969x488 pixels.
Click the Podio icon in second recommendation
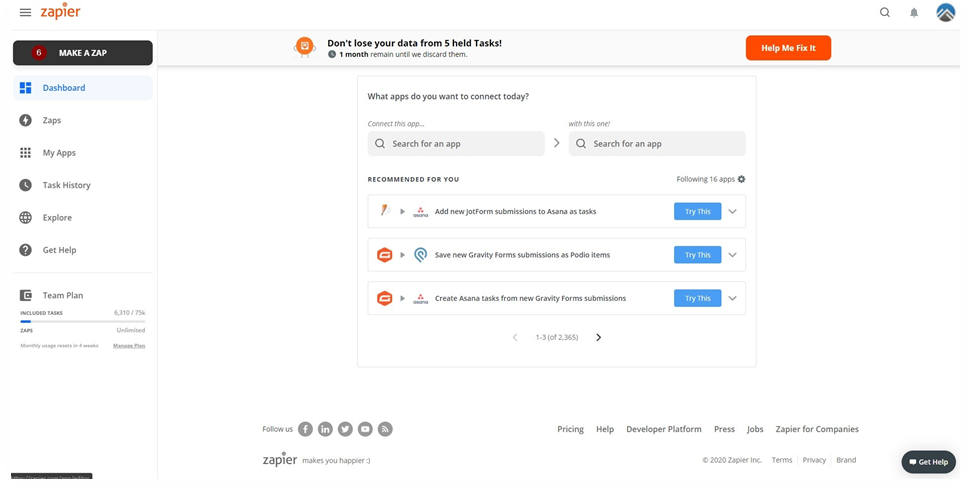click(420, 255)
